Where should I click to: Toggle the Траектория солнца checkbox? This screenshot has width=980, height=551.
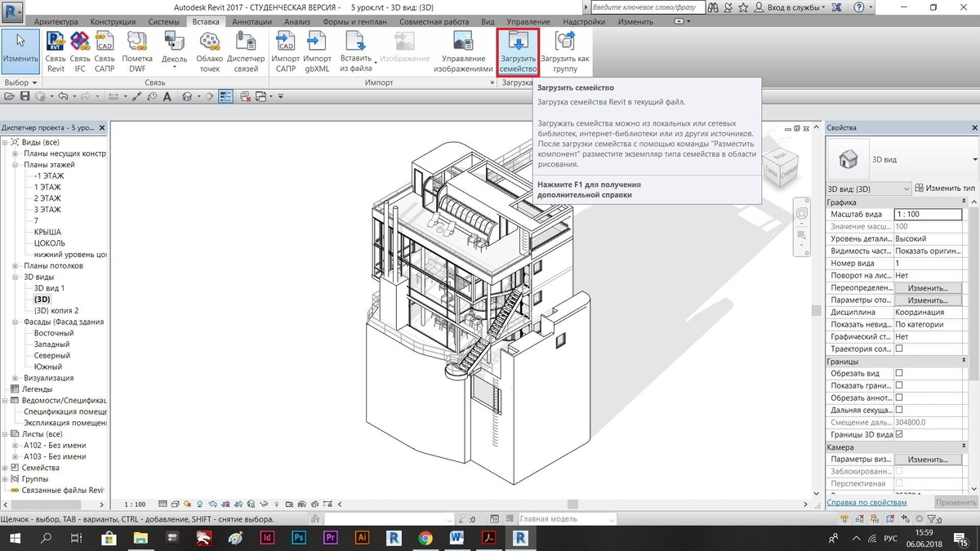point(899,349)
